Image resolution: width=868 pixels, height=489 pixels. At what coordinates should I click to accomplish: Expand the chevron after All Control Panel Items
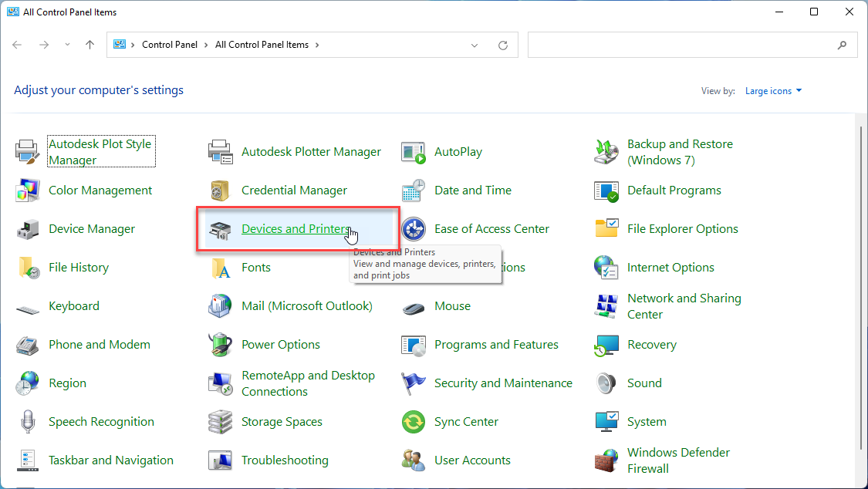(317, 45)
